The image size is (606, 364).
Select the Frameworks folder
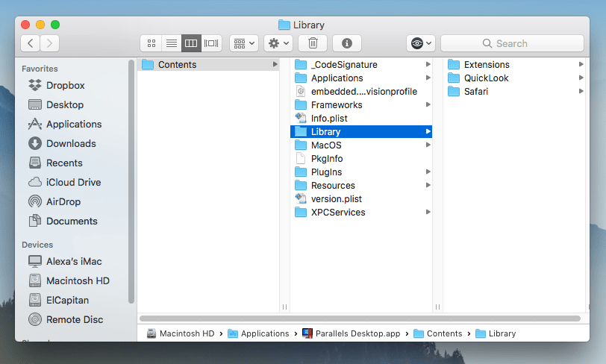(361, 104)
